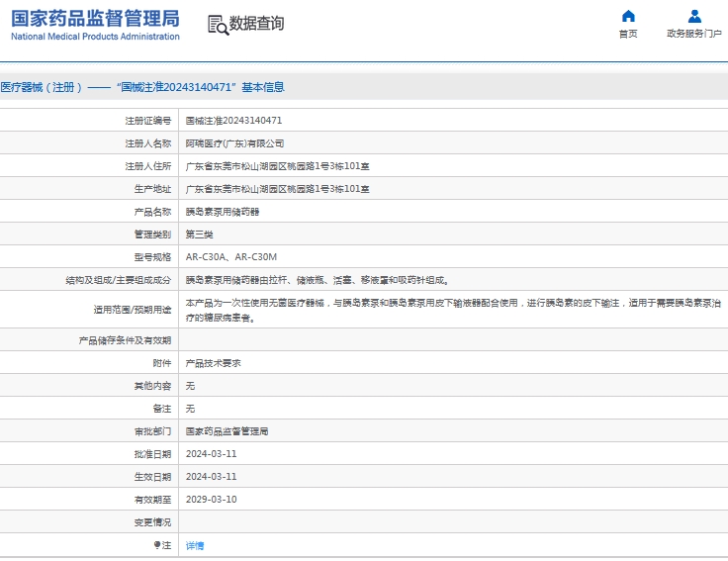
Task: Open the 详情 link
Action: pos(195,545)
